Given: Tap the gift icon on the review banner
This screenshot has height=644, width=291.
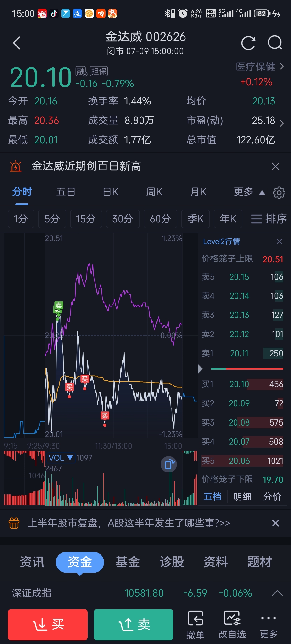Looking at the screenshot, I should pyautogui.click(x=14, y=523).
